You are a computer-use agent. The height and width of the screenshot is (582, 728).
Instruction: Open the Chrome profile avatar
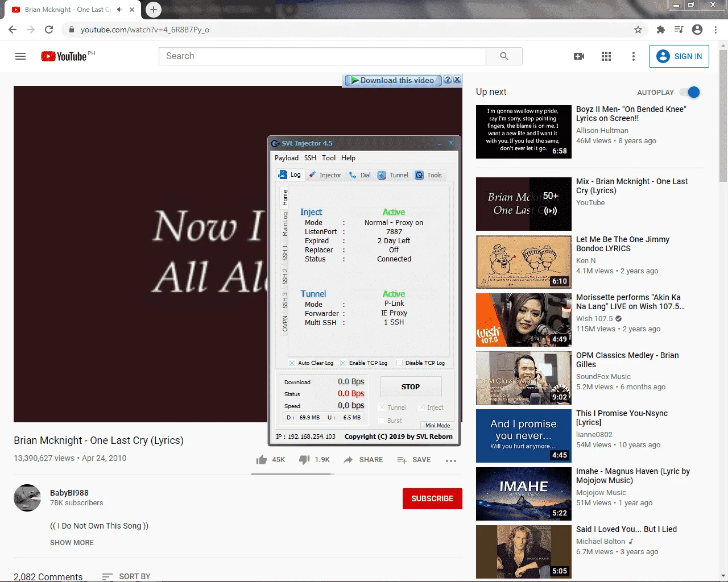pyautogui.click(x=697, y=30)
